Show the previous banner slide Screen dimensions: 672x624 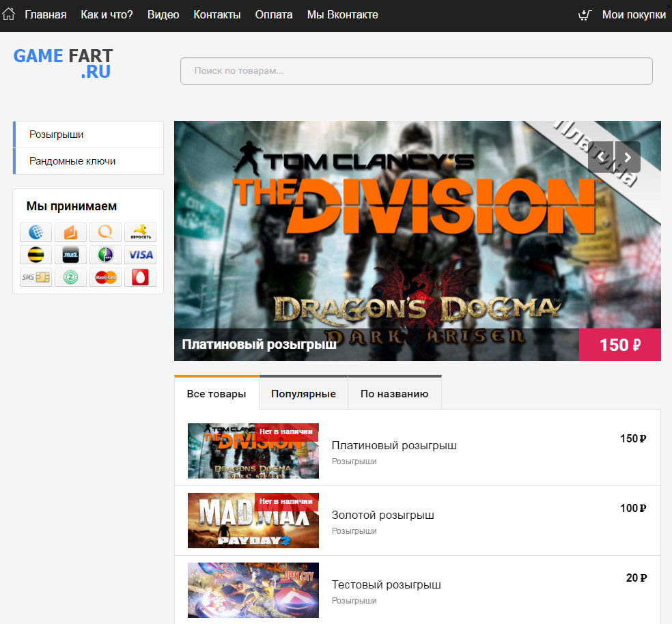[x=601, y=157]
